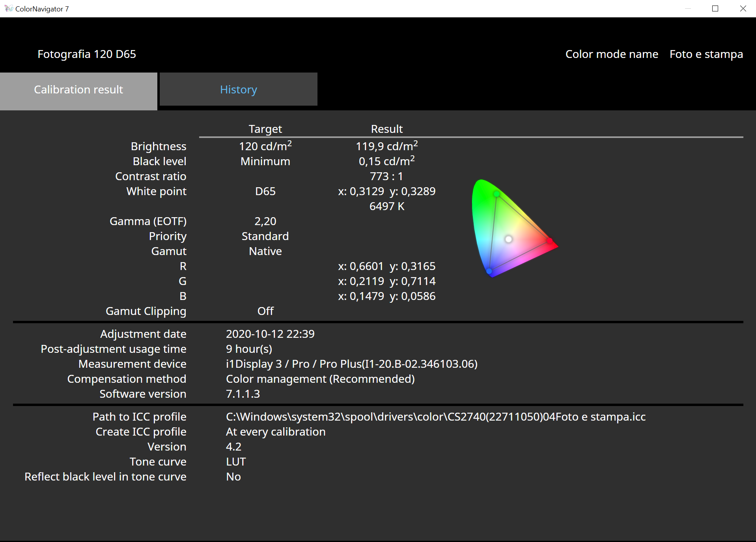The width and height of the screenshot is (756, 542).
Task: Click the blue primary point on gamut
Action: click(489, 271)
